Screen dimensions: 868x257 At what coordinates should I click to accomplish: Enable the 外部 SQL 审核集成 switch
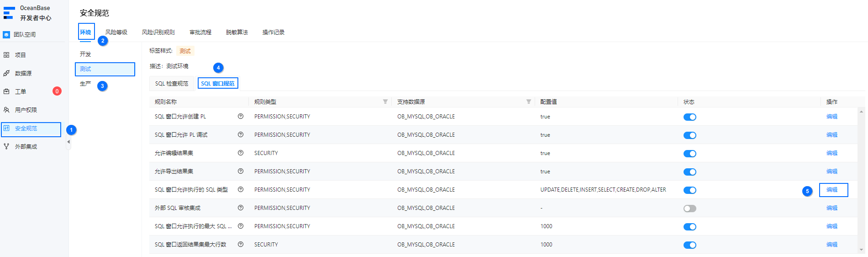click(x=689, y=209)
